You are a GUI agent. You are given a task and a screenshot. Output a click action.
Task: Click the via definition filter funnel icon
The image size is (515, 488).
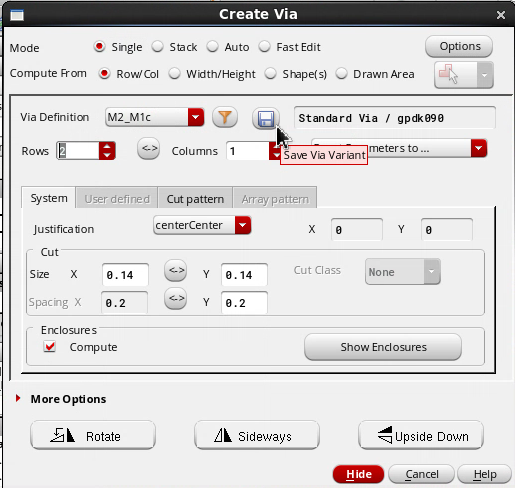[x=225, y=117]
